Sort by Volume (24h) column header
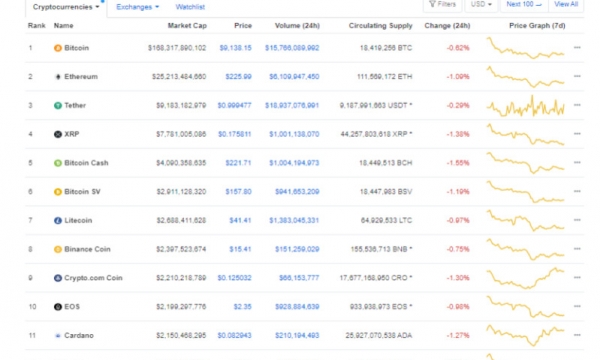This screenshot has width=600, height=360. pos(297,26)
